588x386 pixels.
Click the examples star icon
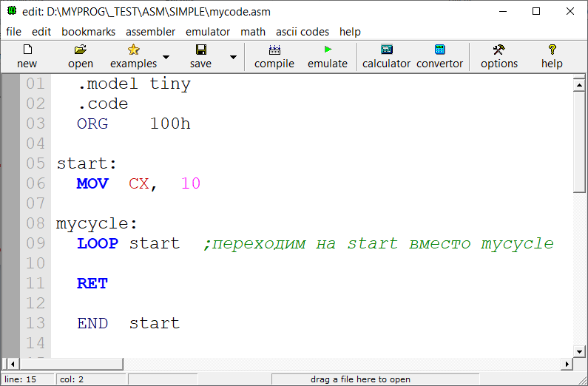133,50
